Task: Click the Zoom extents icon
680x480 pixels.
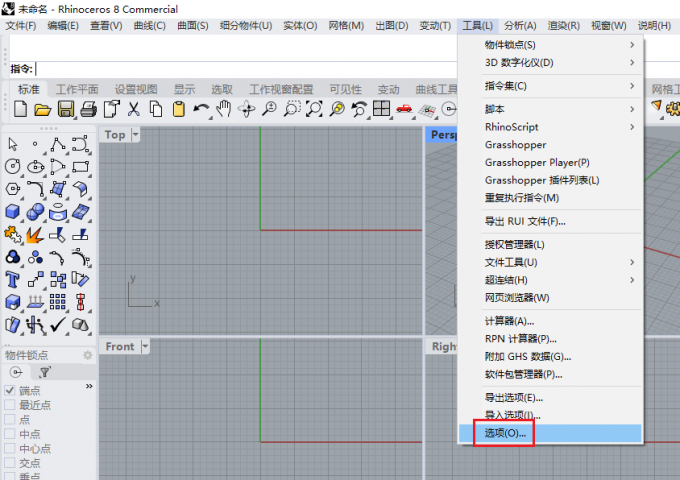Action: pos(314,109)
